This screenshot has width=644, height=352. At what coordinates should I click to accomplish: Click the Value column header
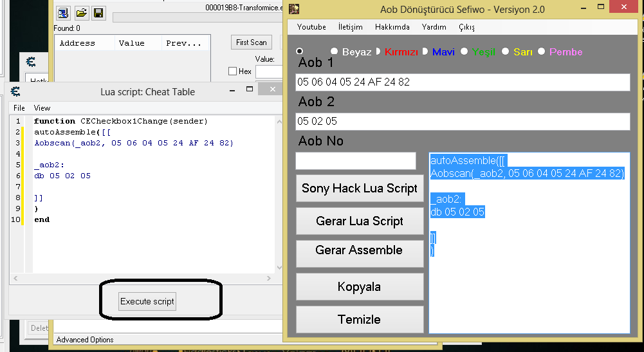[138, 43]
